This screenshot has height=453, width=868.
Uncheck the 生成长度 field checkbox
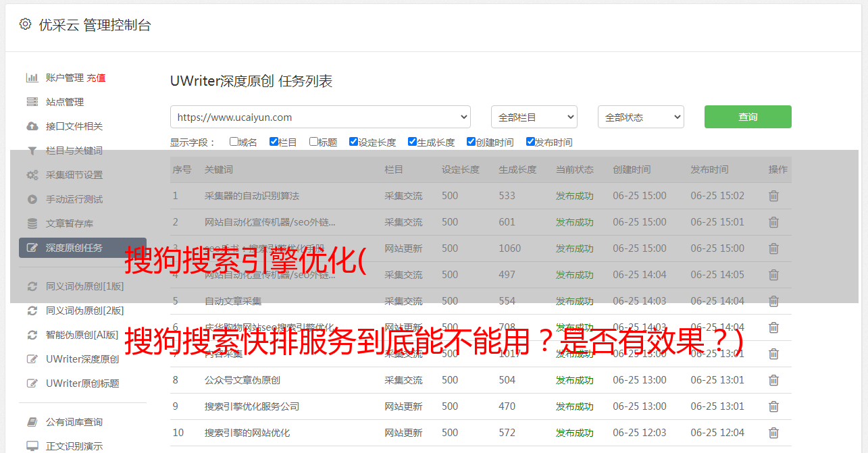pyautogui.click(x=412, y=142)
